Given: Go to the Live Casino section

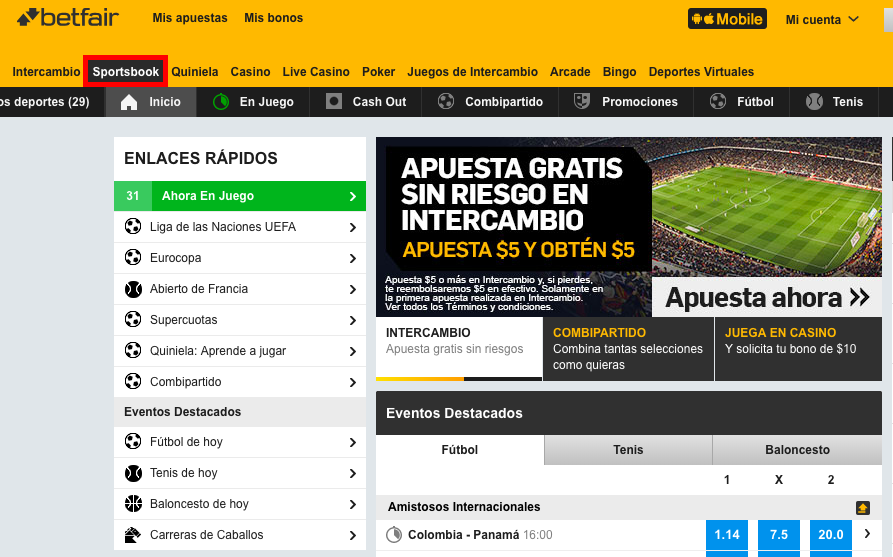Looking at the screenshot, I should [316, 72].
